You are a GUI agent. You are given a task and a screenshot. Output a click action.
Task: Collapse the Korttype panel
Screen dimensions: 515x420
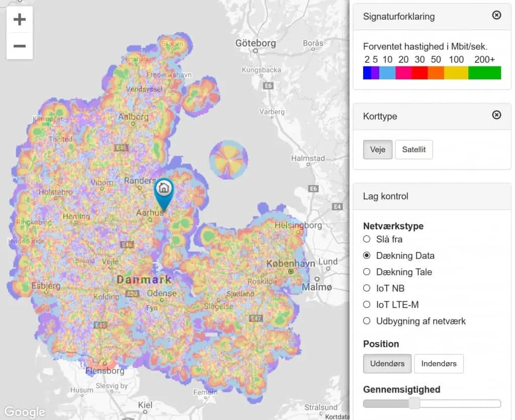tap(496, 115)
